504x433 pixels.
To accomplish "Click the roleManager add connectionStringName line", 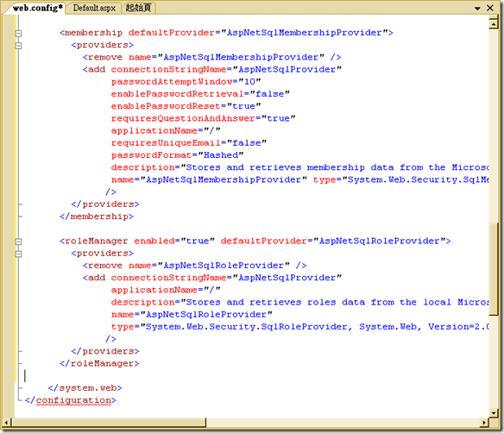I will [211, 278].
